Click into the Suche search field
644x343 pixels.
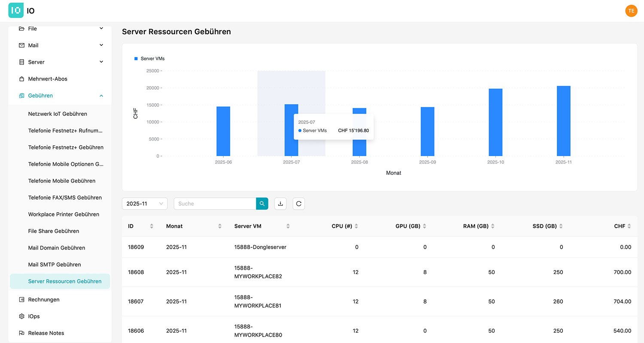pyautogui.click(x=215, y=204)
